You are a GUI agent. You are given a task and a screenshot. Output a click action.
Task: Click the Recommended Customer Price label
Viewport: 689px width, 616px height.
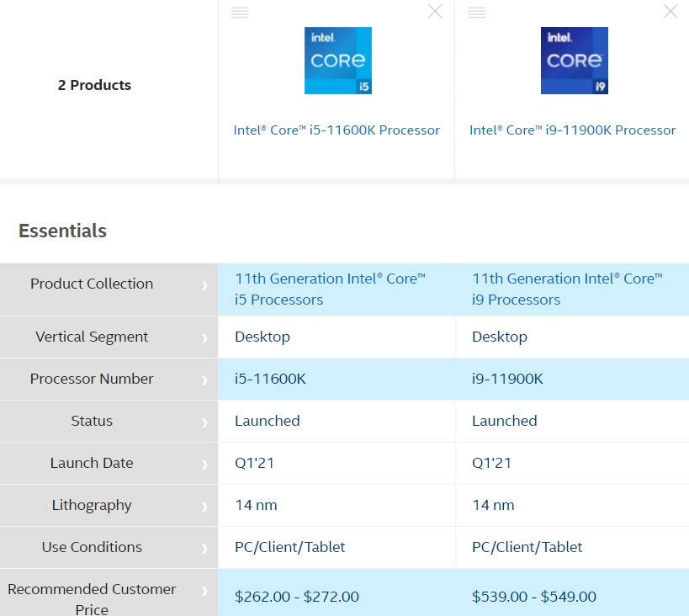coord(92,599)
